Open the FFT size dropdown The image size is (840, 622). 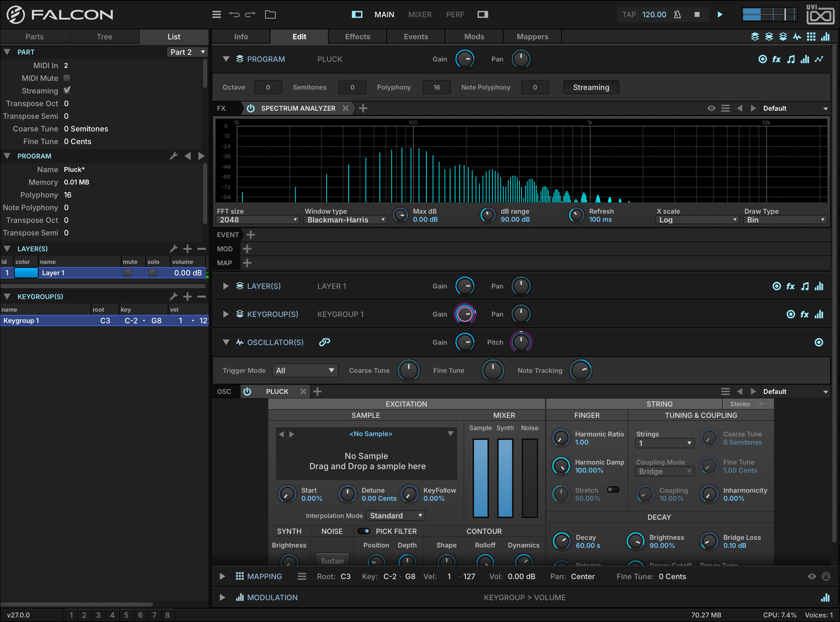pos(258,220)
